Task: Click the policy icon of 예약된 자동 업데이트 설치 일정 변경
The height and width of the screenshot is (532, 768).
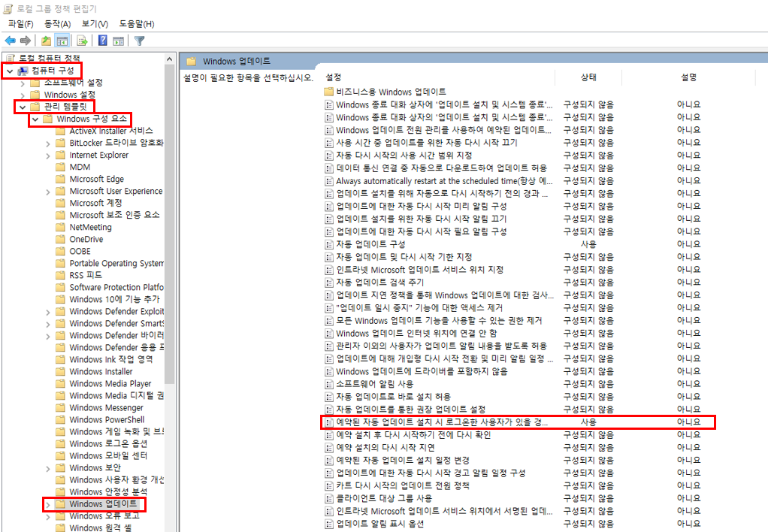Action: point(329,460)
